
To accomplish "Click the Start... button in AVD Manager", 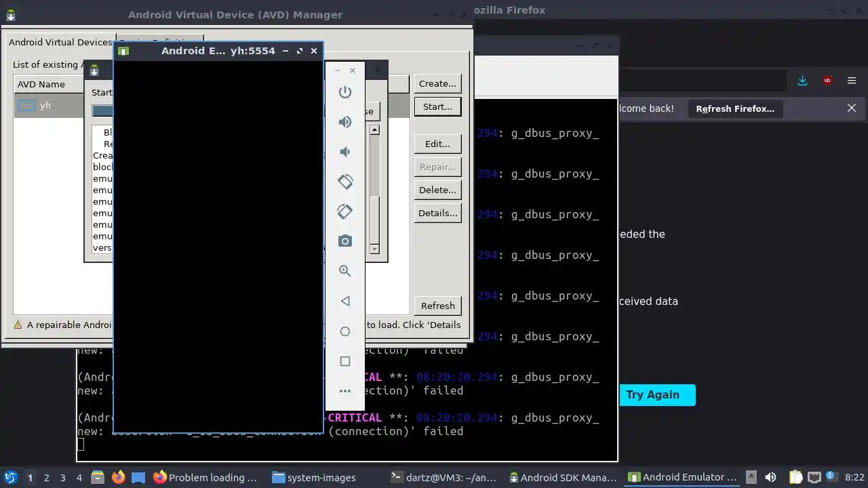I will (437, 106).
